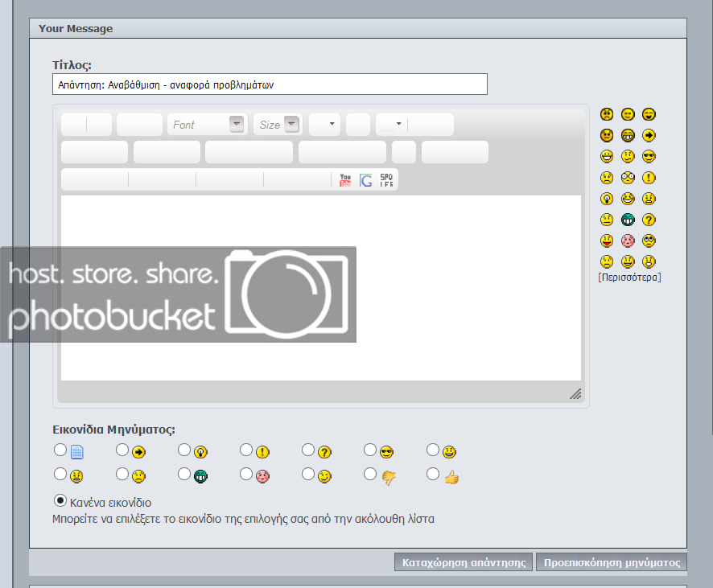Insert the dark red angry smiley in panel
713x588 pixels.
(x=607, y=135)
